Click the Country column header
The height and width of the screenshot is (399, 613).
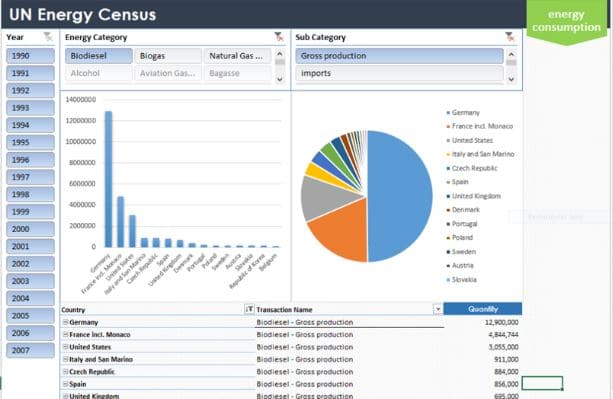pos(73,310)
